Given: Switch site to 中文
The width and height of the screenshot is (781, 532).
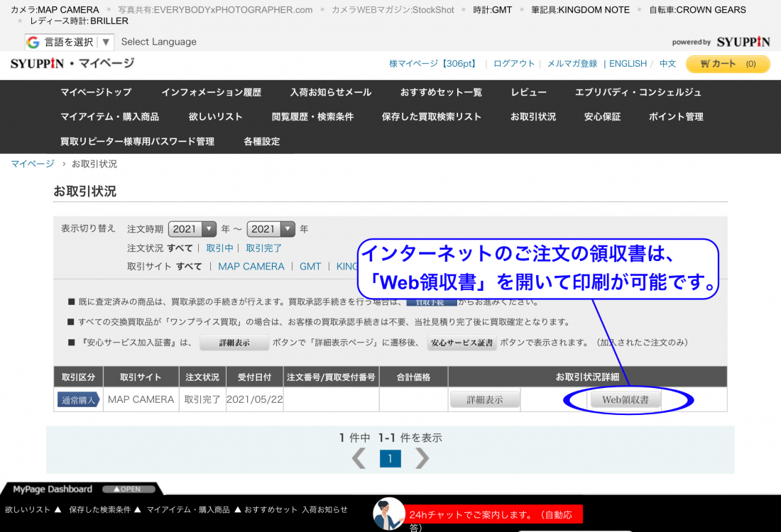Looking at the screenshot, I should tap(667, 64).
